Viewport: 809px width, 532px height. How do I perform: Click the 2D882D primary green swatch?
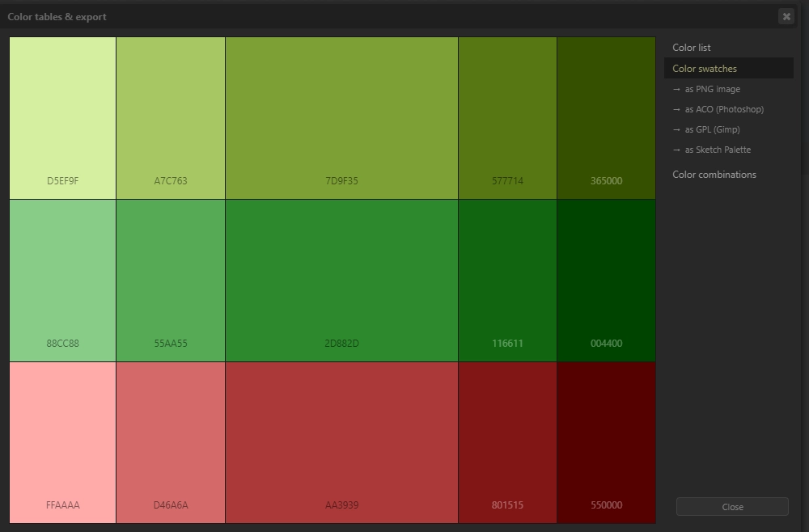pos(341,281)
